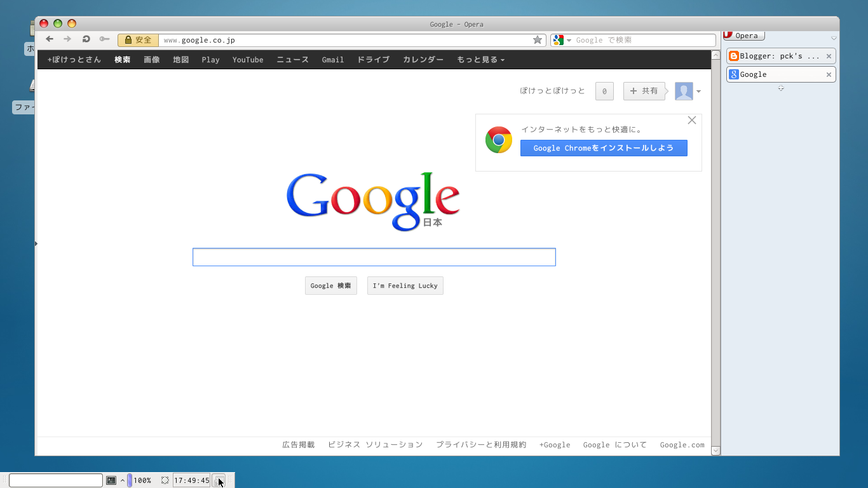The height and width of the screenshot is (488, 868).
Task: Click the Blogger favicon in the tab panel
Action: coord(734,56)
